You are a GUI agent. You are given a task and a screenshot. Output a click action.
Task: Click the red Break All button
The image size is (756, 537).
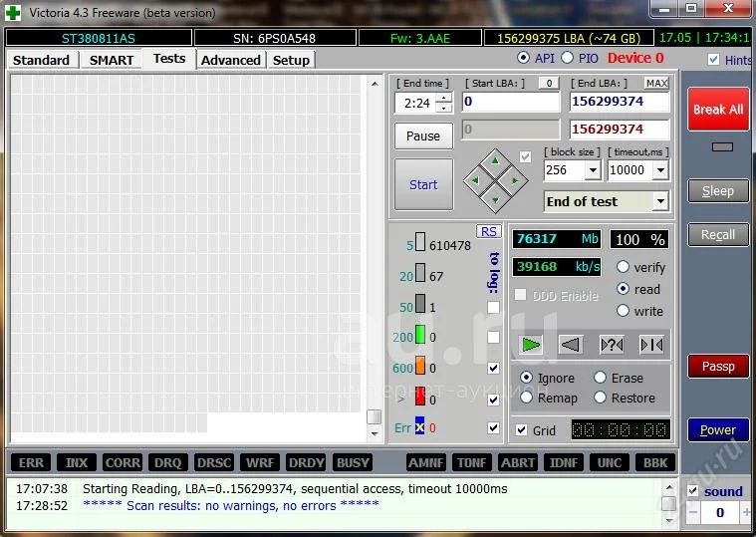click(x=718, y=110)
